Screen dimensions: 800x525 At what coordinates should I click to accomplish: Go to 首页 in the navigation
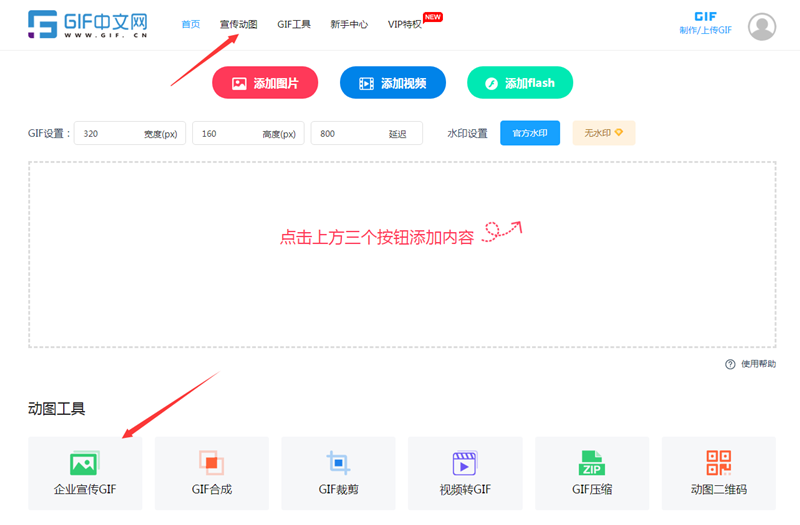pos(191,24)
